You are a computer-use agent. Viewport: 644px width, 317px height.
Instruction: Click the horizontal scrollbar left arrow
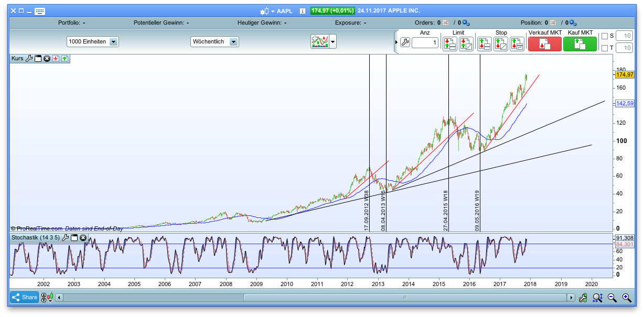click(59, 298)
